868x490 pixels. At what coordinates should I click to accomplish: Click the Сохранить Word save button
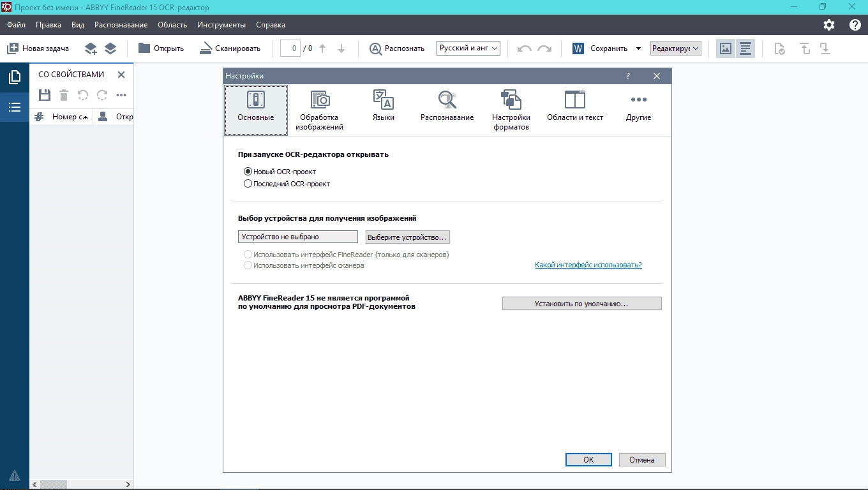coord(599,48)
